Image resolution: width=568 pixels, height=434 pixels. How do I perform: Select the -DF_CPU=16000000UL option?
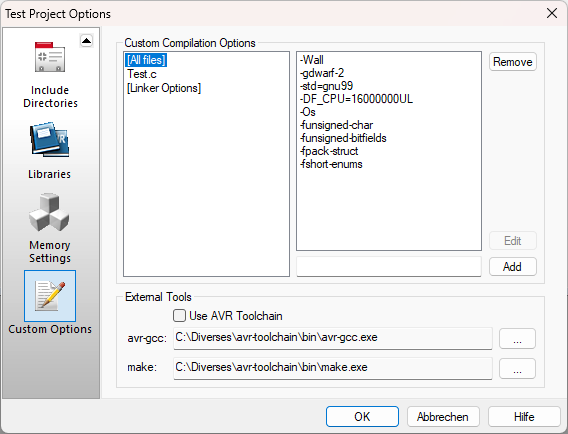356,99
